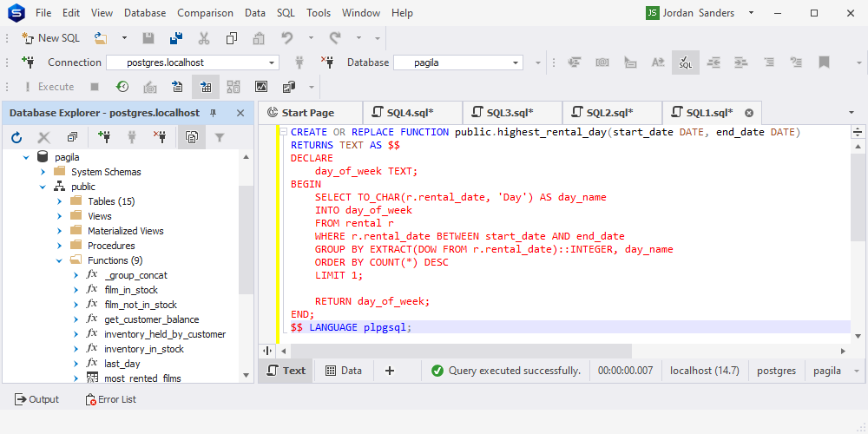Viewport: 868px width, 434px height.
Task: Toggle results to data grid mode
Action: point(206,86)
